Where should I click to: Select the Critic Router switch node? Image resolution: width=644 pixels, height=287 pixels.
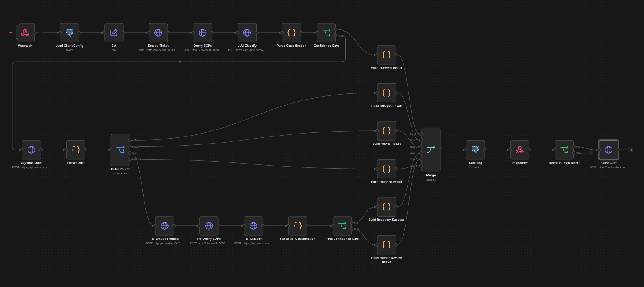click(x=120, y=150)
